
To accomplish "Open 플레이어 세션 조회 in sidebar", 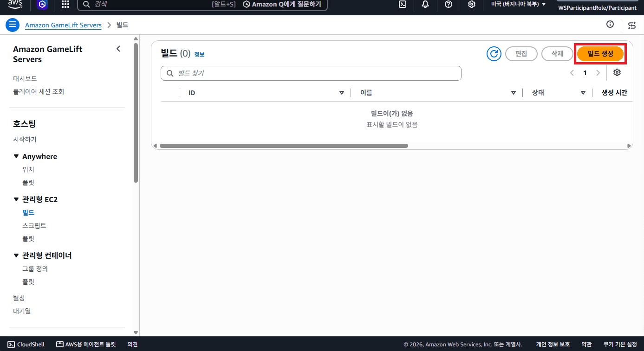I will click(39, 92).
